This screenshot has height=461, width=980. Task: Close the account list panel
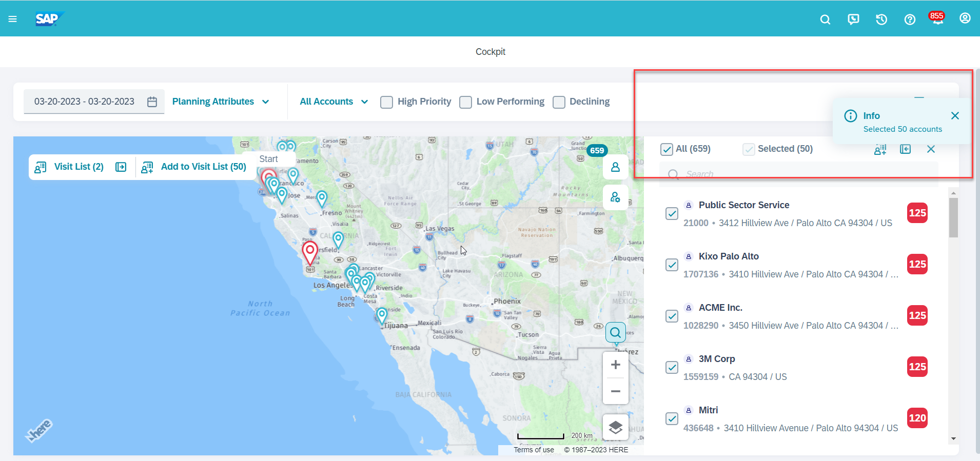click(x=931, y=149)
